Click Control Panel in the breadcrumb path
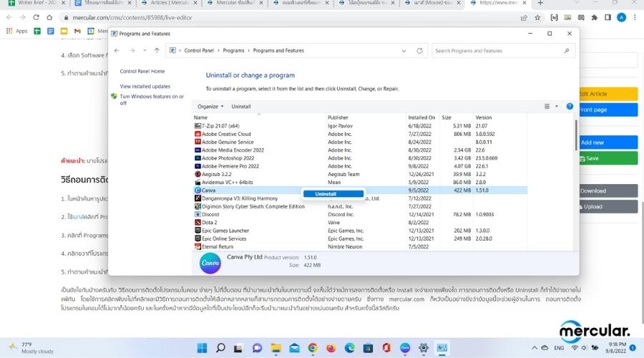 199,51
